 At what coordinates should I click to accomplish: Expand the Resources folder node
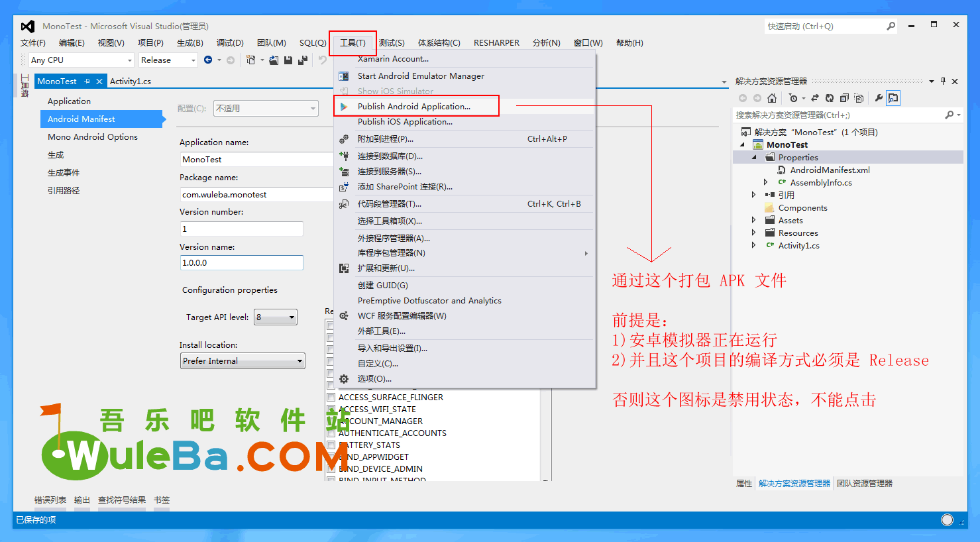pos(754,233)
